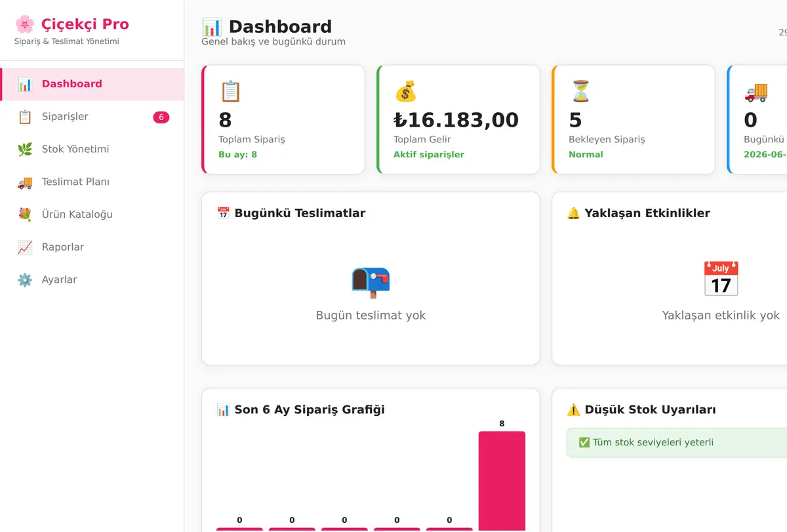Open the Dashboard menu item
Image resolution: width=787 pixels, height=532 pixels.
click(x=92, y=84)
